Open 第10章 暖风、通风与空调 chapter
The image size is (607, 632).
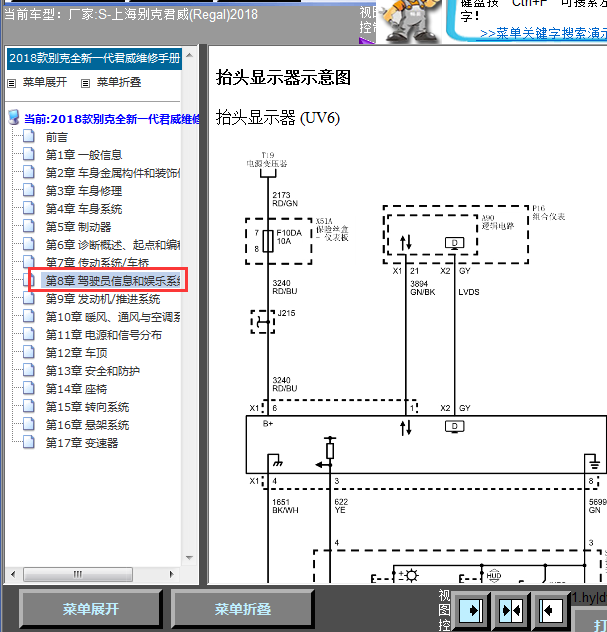(x=113, y=317)
